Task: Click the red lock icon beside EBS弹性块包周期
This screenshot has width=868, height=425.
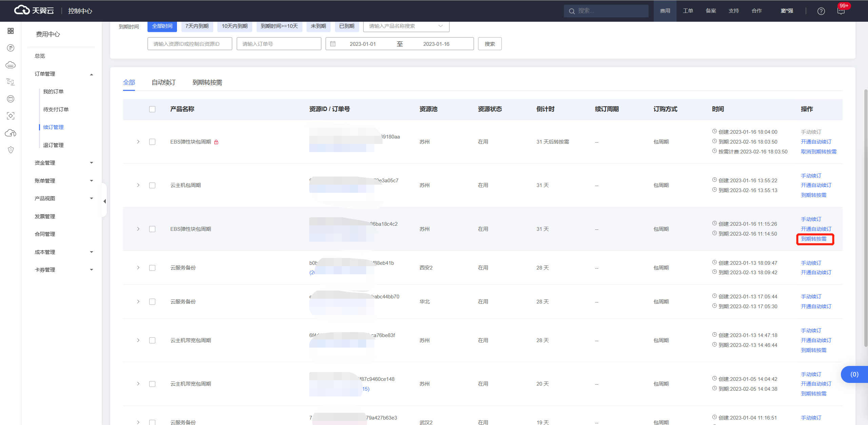Action: point(216,142)
